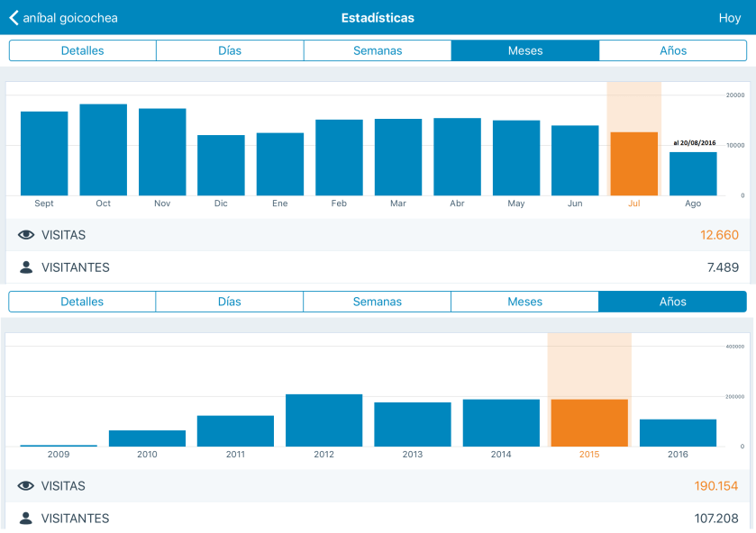Image resolution: width=756 pixels, height=533 pixels.
Task: Tap the eye icon next to monthly VISITAS
Action: click(x=26, y=235)
